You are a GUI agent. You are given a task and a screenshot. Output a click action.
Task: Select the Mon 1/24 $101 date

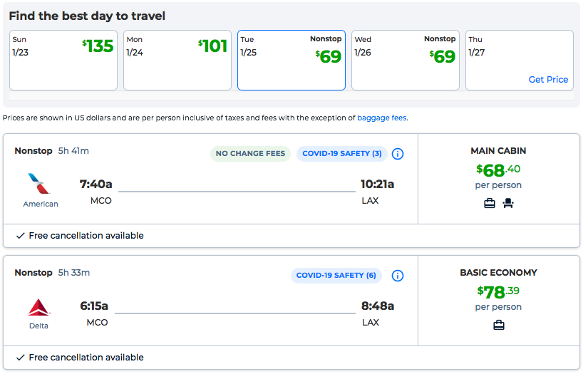(177, 61)
